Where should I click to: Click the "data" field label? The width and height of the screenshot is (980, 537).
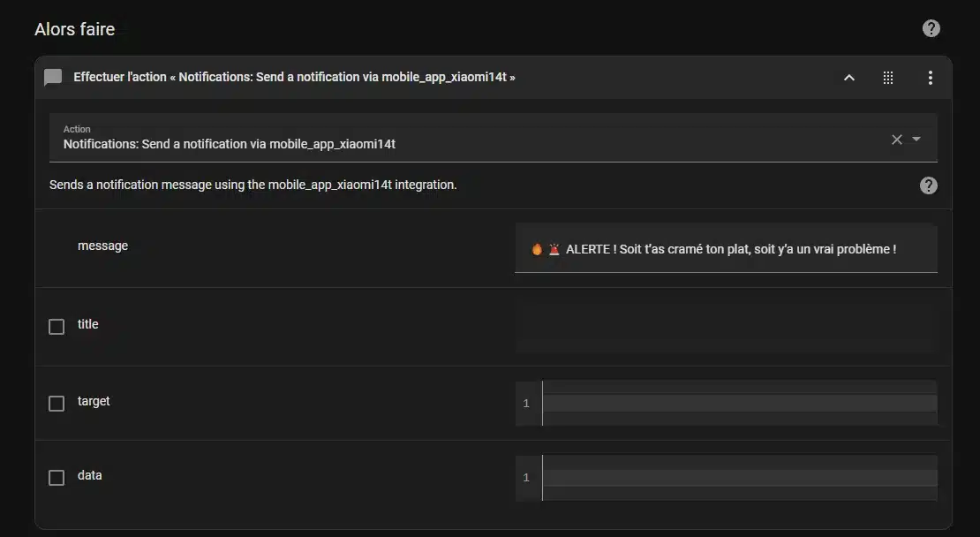click(89, 475)
